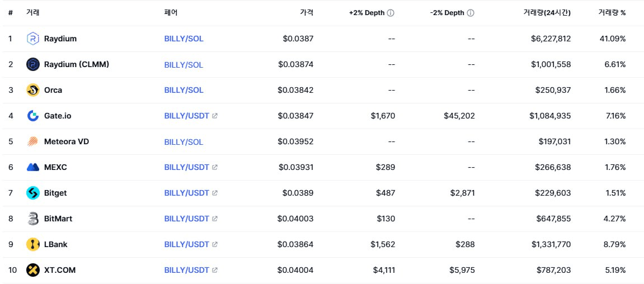Click external link icon in Bitget row
644x284 pixels.
click(215, 193)
